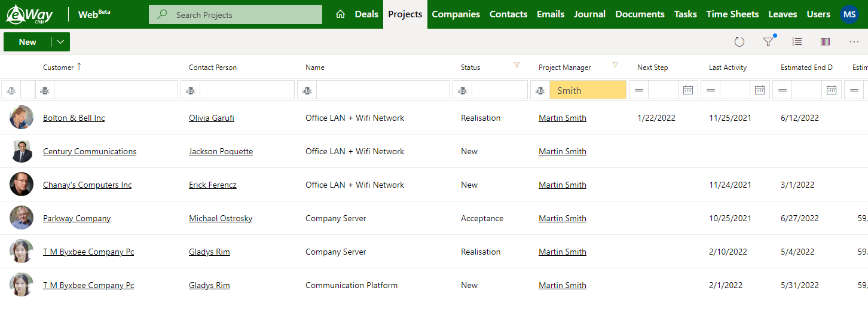Viewport: 868px width, 312px height.
Task: Select date cell 1/22/2022
Action: [x=656, y=118]
